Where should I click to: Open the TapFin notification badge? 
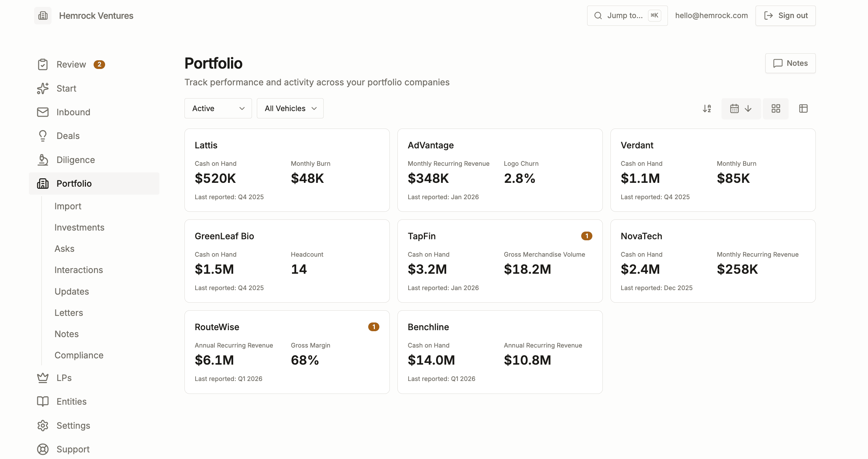pyautogui.click(x=587, y=236)
